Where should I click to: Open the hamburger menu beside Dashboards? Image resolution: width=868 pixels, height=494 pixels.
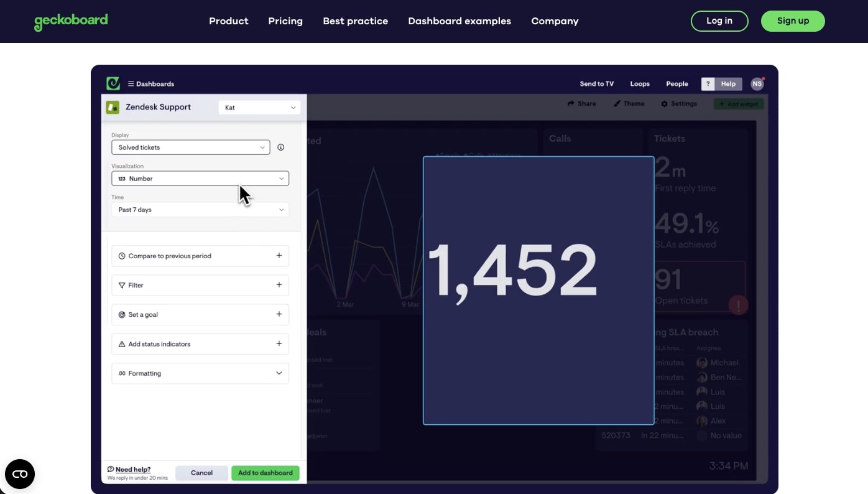130,83
